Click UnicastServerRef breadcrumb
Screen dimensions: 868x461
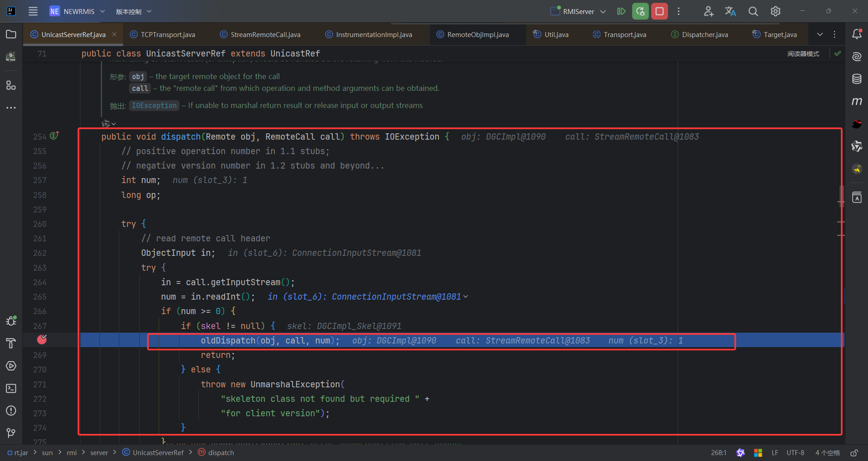pos(153,452)
